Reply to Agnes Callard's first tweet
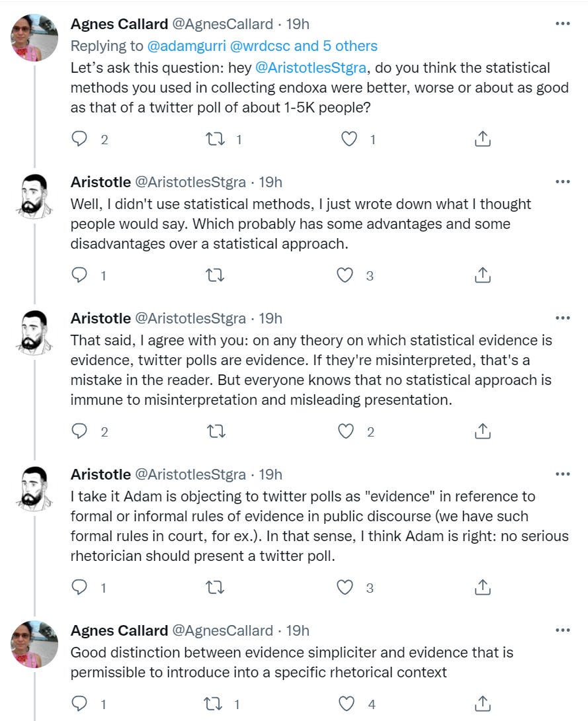 [79, 139]
